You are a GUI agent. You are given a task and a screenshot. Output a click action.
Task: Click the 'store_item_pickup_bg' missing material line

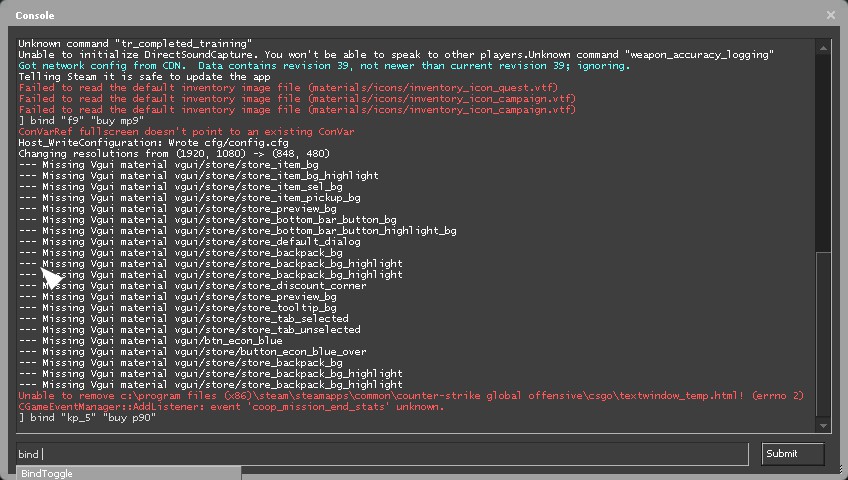coord(189,198)
